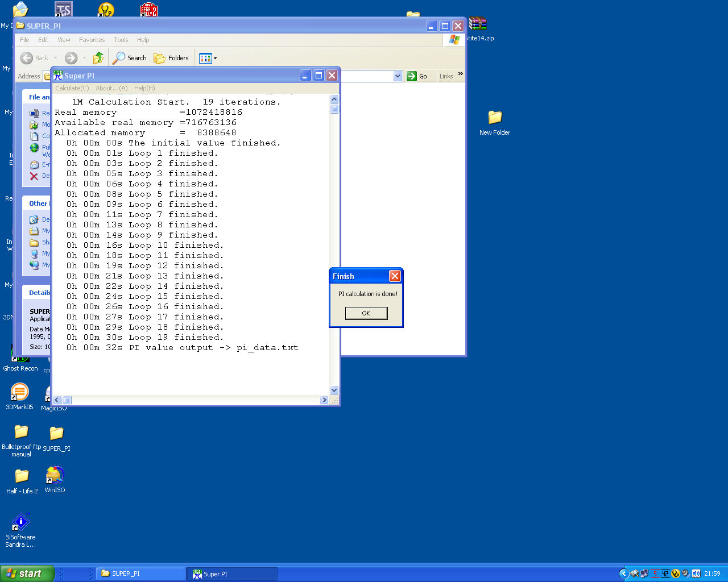Open the Views dropdown in toolbar
The image size is (728, 582).
[208, 58]
